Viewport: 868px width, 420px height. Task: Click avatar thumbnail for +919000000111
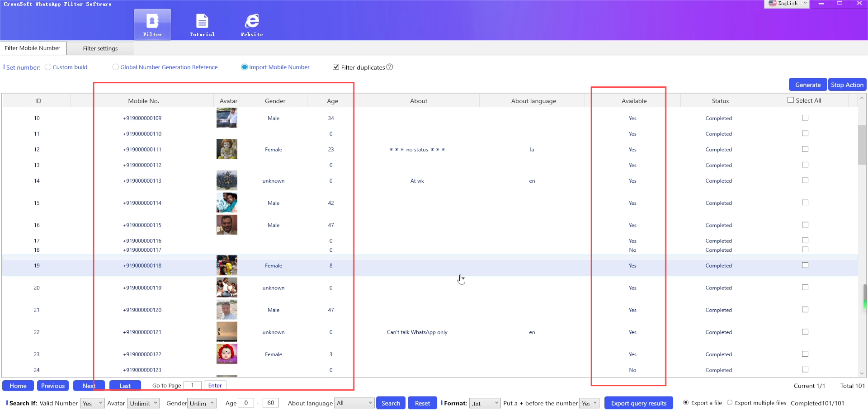pos(227,149)
